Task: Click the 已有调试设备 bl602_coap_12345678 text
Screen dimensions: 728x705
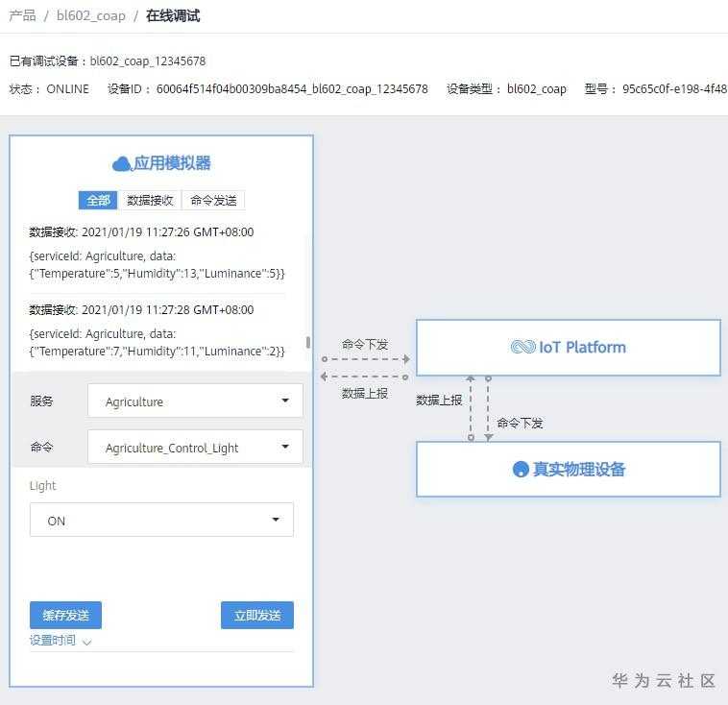Action: (108, 61)
